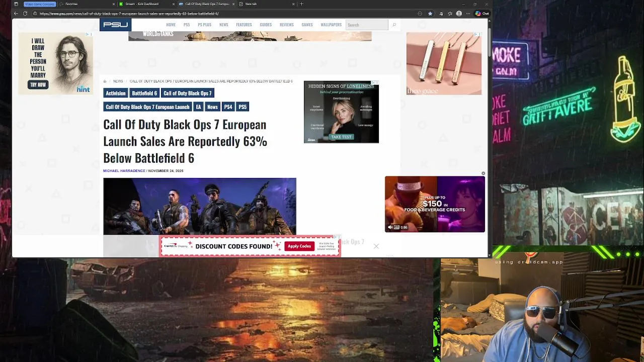Open the FEATURES menu item
This screenshot has width=644, height=362.
pos(244,25)
